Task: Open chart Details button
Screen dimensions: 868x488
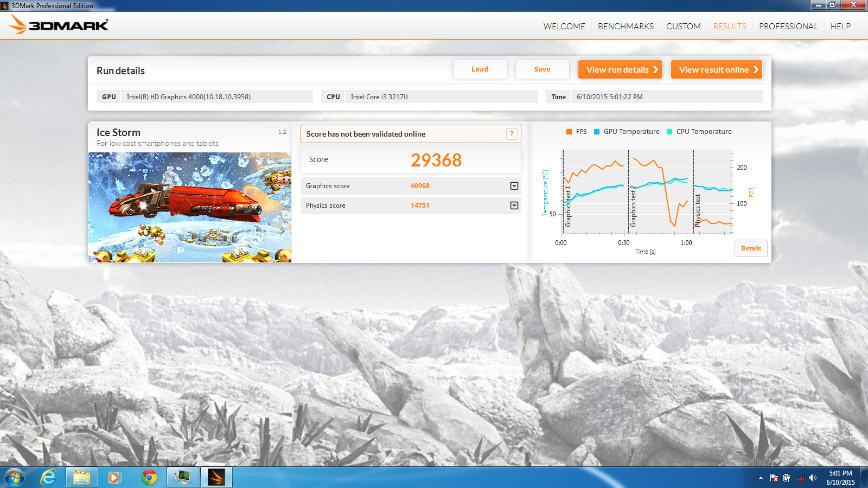Action: (751, 248)
